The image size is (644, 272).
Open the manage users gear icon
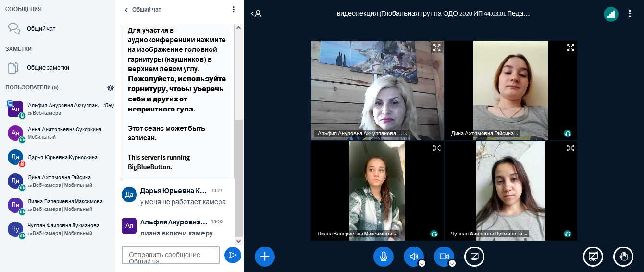point(111,88)
